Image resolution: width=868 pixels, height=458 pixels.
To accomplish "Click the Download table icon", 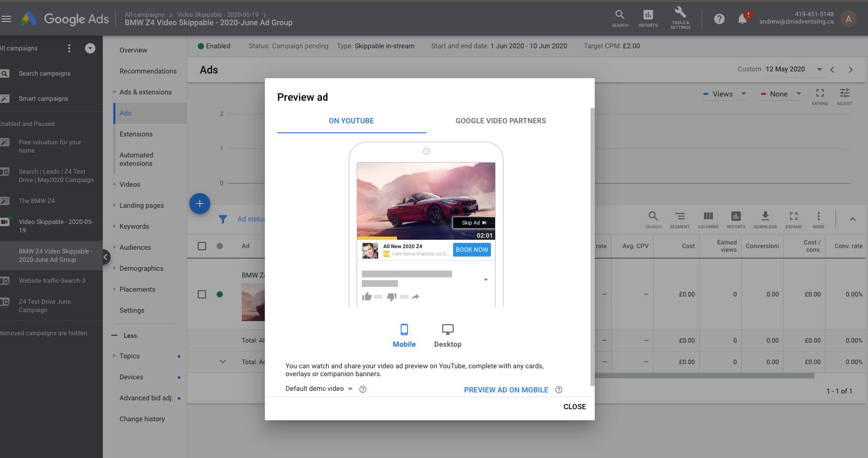I will click(x=765, y=219).
